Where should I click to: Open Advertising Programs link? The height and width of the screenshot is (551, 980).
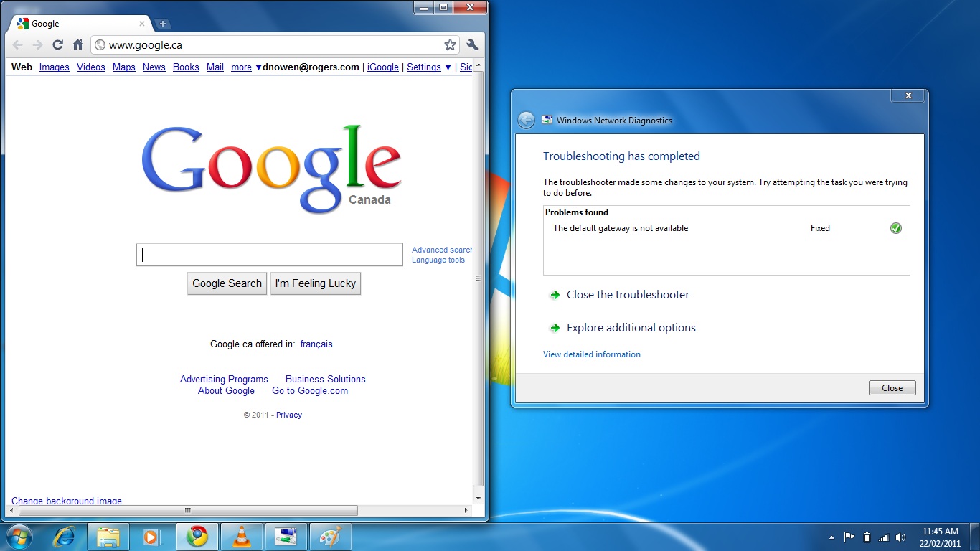pyautogui.click(x=224, y=379)
